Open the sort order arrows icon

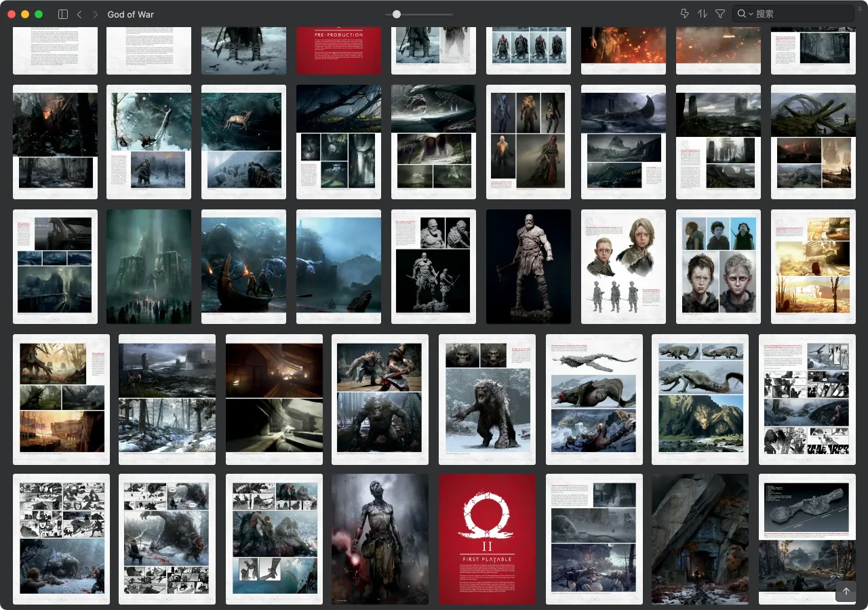[702, 14]
